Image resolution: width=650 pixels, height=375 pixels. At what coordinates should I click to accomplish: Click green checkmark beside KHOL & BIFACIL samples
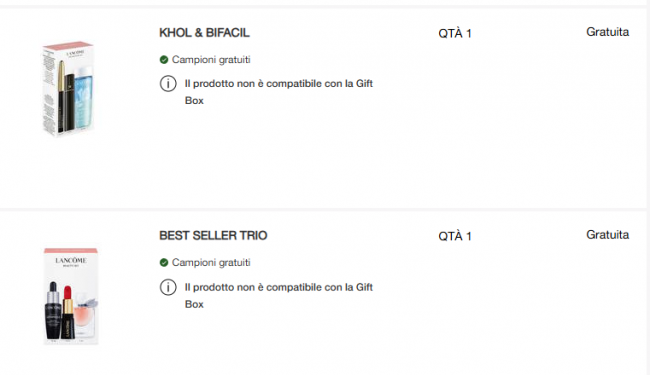[x=164, y=60]
